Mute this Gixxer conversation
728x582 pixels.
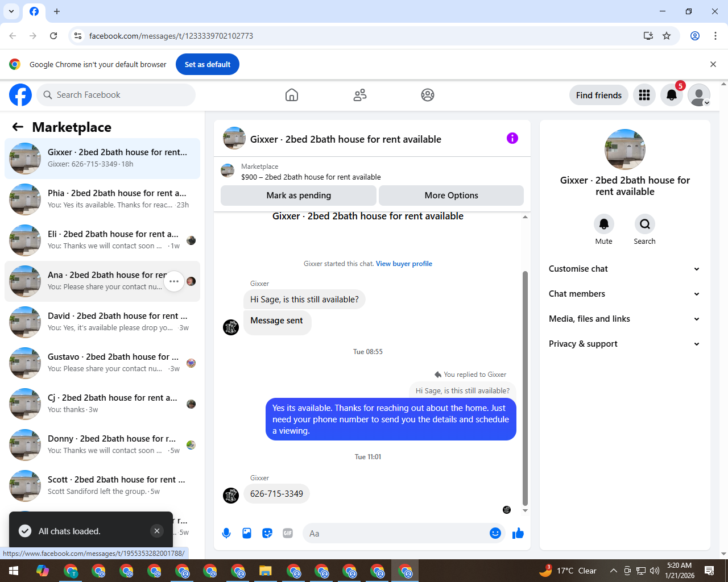pos(604,224)
